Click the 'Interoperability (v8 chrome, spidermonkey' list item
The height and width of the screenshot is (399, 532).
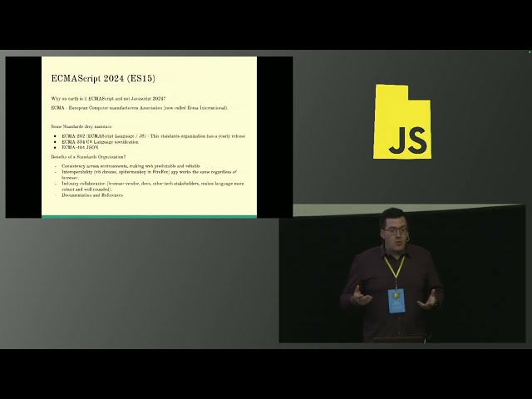pos(150,175)
